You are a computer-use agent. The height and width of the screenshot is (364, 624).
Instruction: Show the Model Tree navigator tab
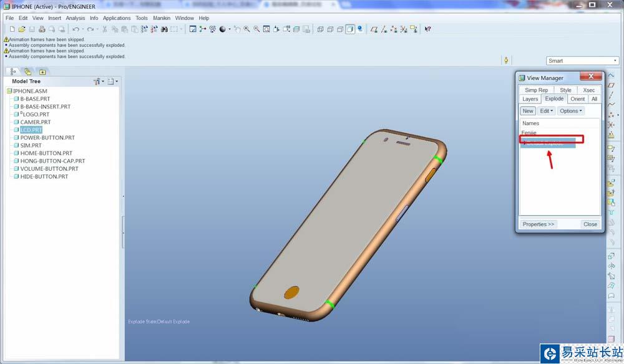[13, 72]
